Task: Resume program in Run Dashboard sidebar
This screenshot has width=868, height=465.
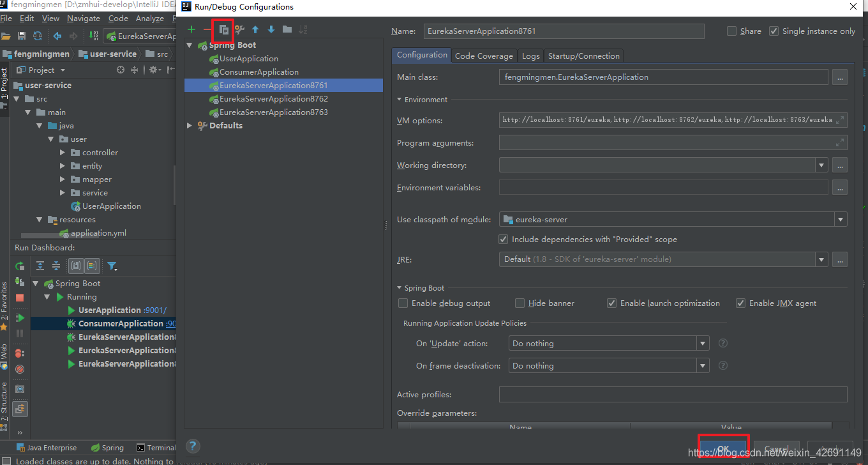Action: [x=20, y=317]
